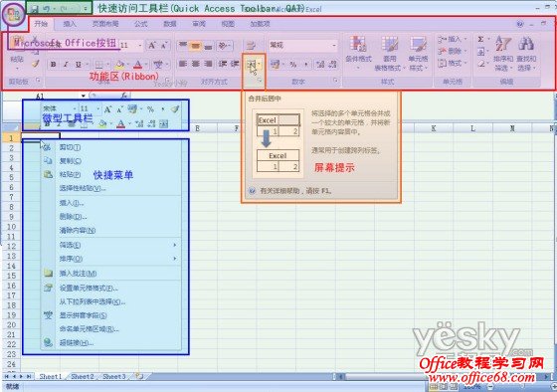Click Decrease Font Size in the ribbon
557x392 pixels.
(164, 45)
